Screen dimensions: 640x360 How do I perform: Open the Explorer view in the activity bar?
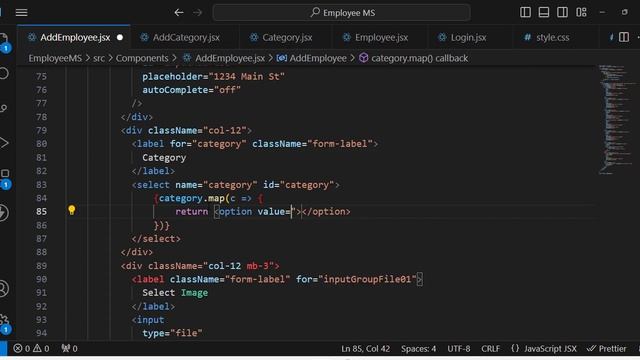3,41
